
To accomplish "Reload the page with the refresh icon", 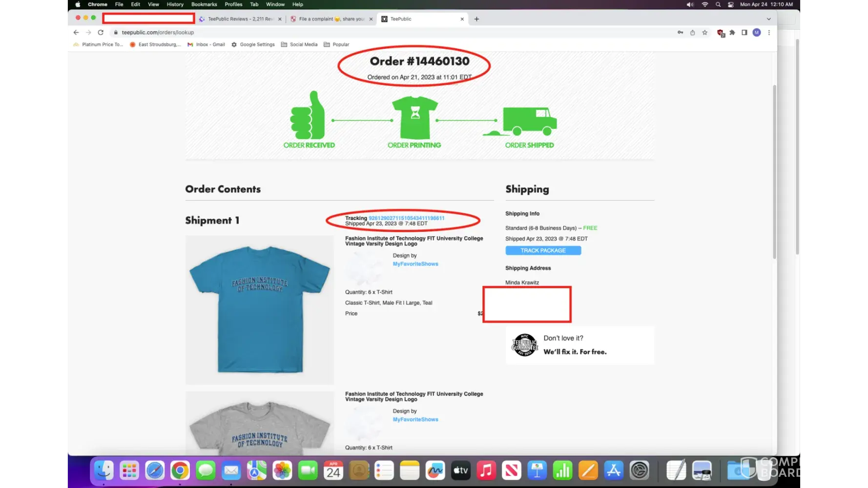I will pos(101,33).
